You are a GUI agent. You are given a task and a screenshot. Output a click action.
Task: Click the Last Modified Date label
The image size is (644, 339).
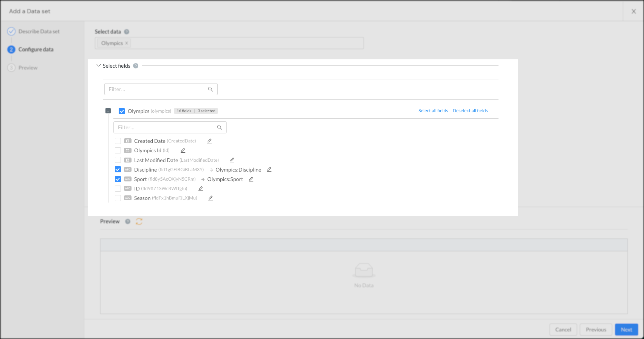coord(156,160)
